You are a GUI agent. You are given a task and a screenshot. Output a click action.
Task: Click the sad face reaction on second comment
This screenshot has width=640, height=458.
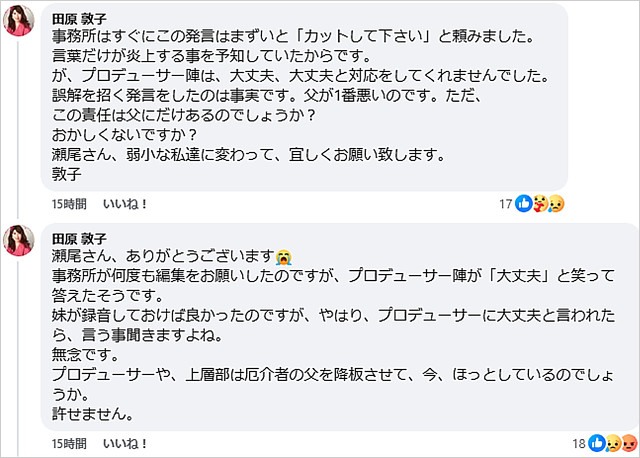611,442
